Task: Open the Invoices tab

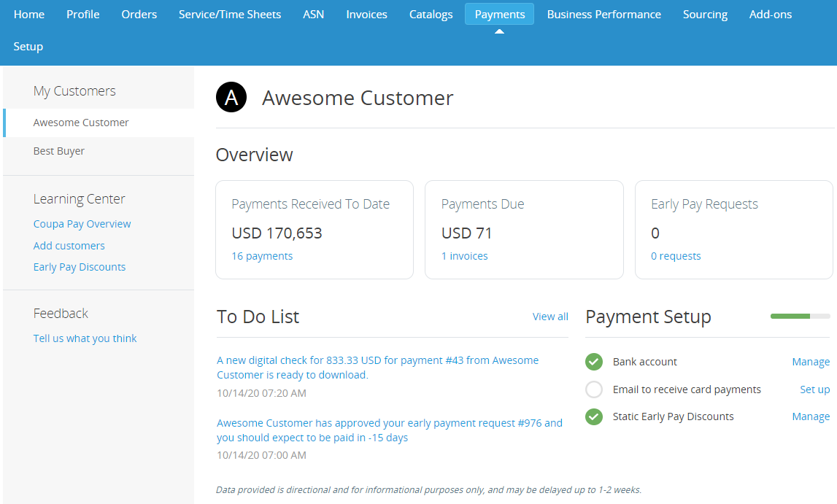Action: 366,15
